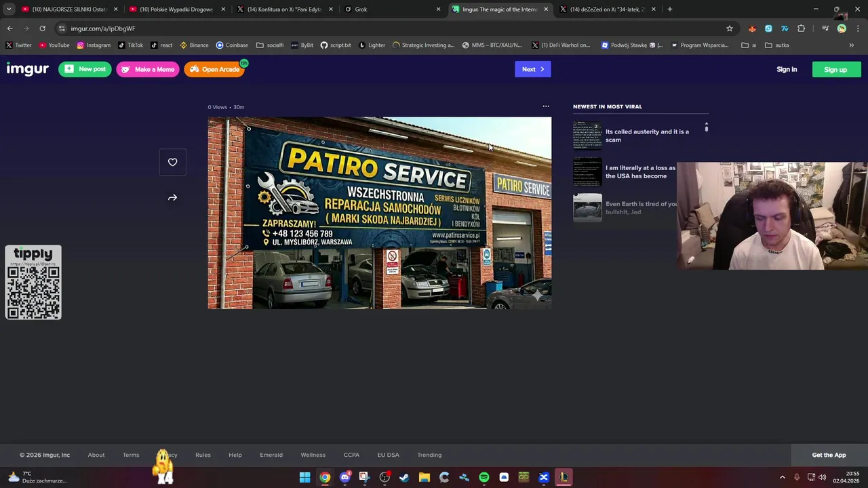Expand the ai bookmark folder

coord(749,45)
